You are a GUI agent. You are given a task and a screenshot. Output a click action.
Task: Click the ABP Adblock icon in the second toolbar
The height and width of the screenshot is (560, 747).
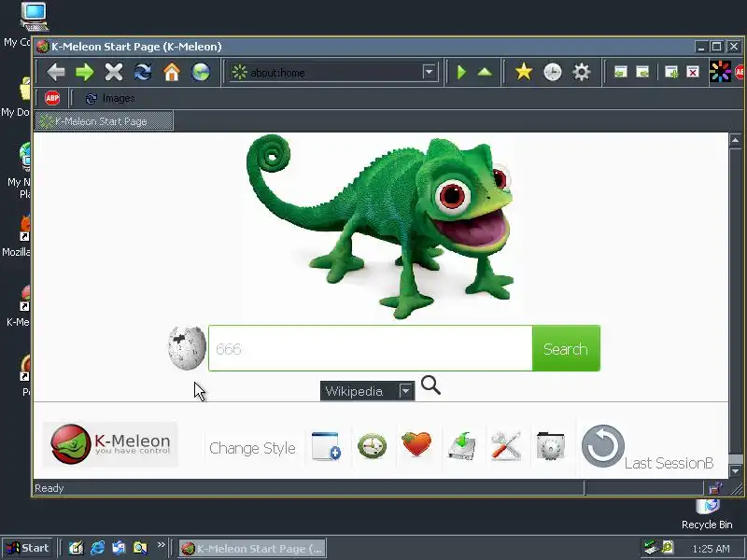tap(52, 98)
